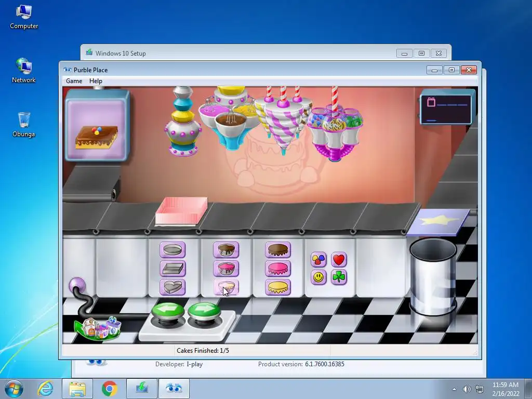Select the round cake pan button

coord(172,250)
